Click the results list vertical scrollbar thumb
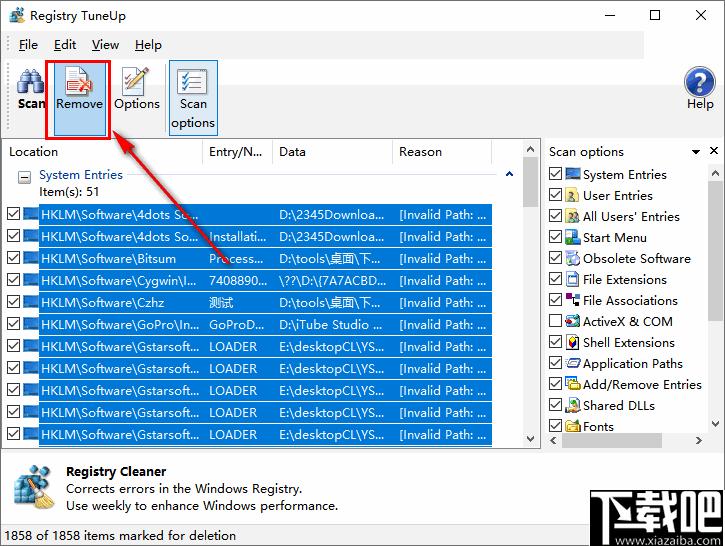 point(530,182)
